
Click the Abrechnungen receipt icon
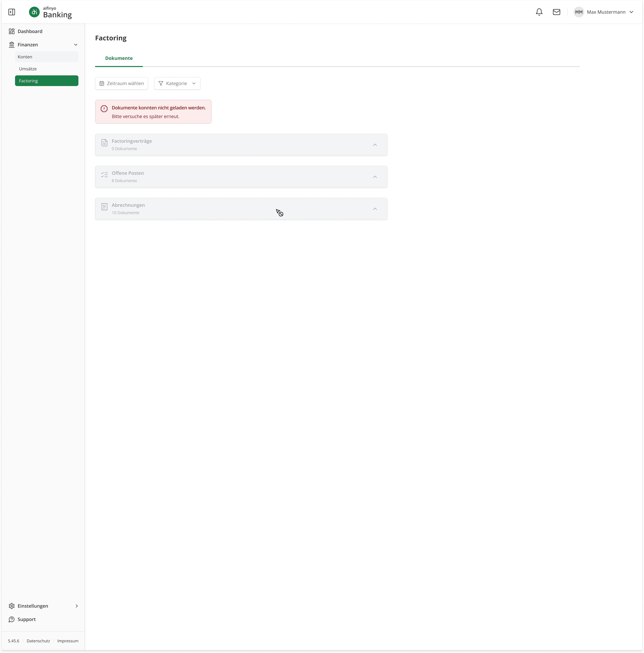tap(104, 207)
